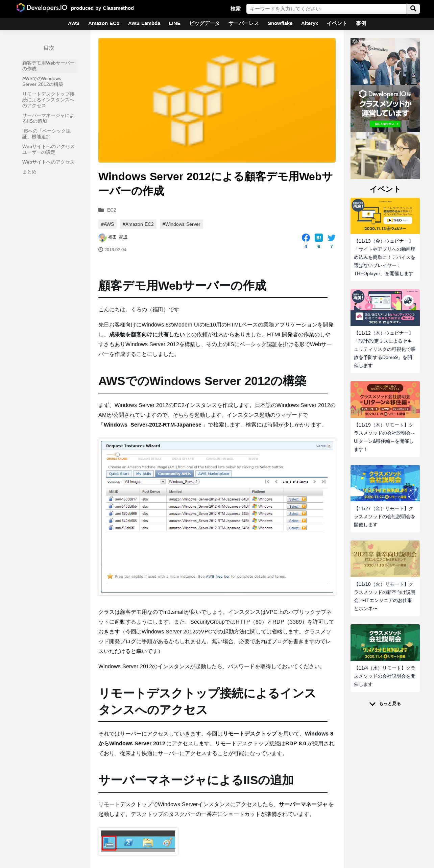Open the Snowflake nav item
Viewport: 434px width, 868px height.
point(280,23)
